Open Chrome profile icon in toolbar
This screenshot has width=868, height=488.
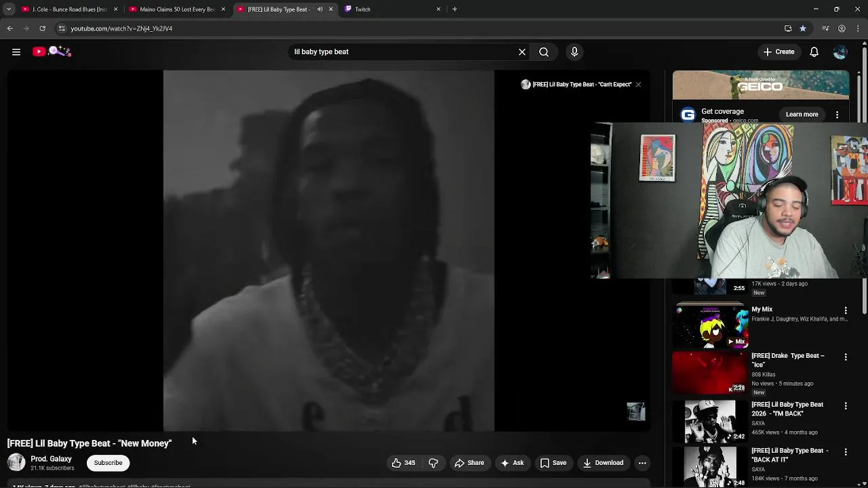pyautogui.click(x=842, y=28)
